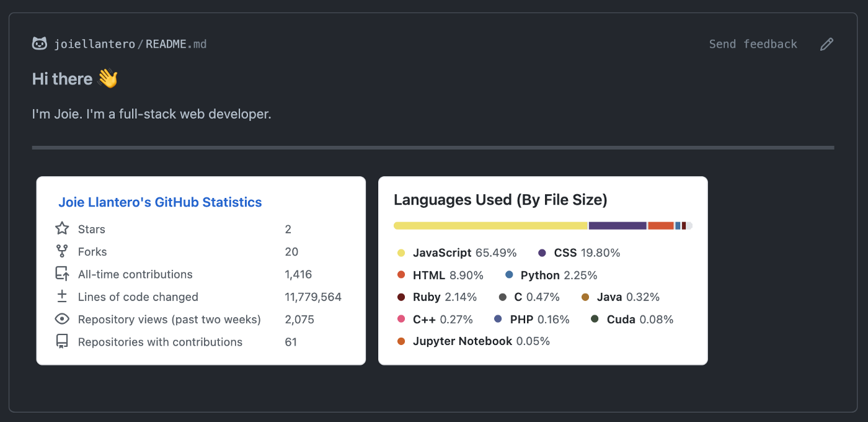The height and width of the screenshot is (422, 868).
Task: Click the waving hand emoji
Action: 107,78
